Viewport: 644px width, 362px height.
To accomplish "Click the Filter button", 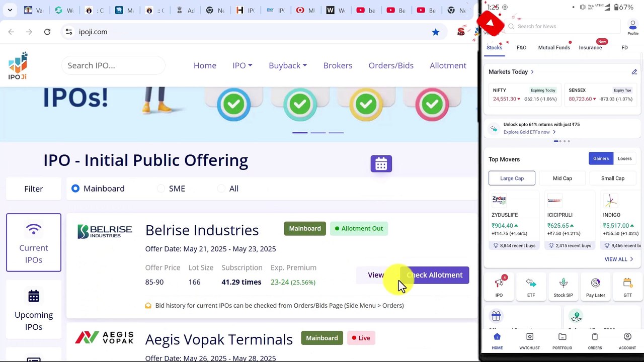I will pyautogui.click(x=34, y=189).
